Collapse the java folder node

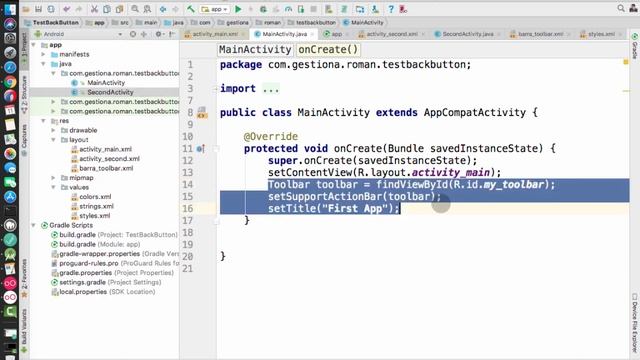pos(44,64)
